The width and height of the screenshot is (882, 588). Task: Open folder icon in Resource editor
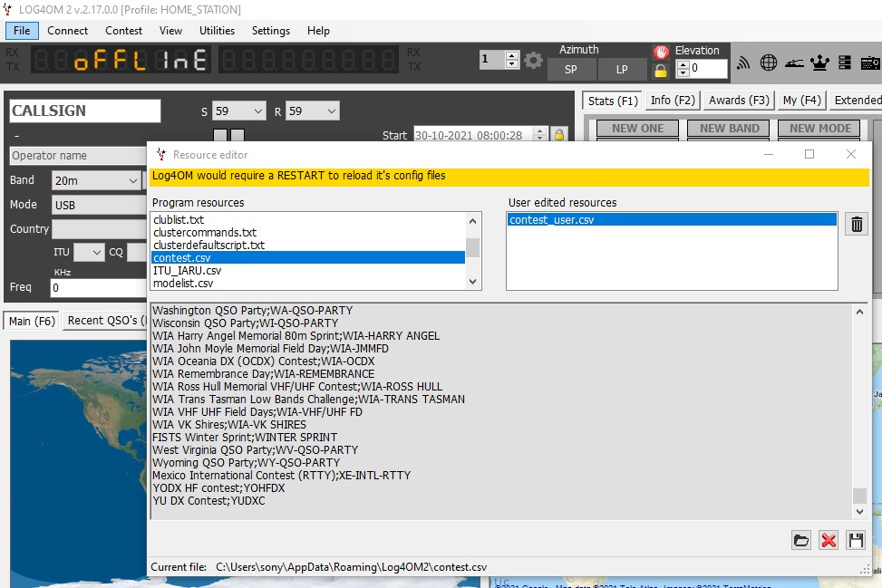801,540
